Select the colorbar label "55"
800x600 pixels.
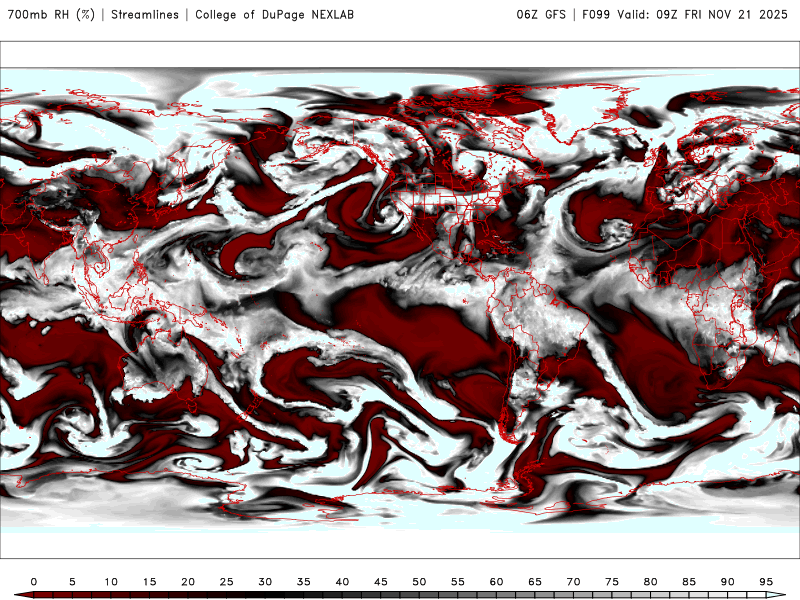[x=458, y=582]
